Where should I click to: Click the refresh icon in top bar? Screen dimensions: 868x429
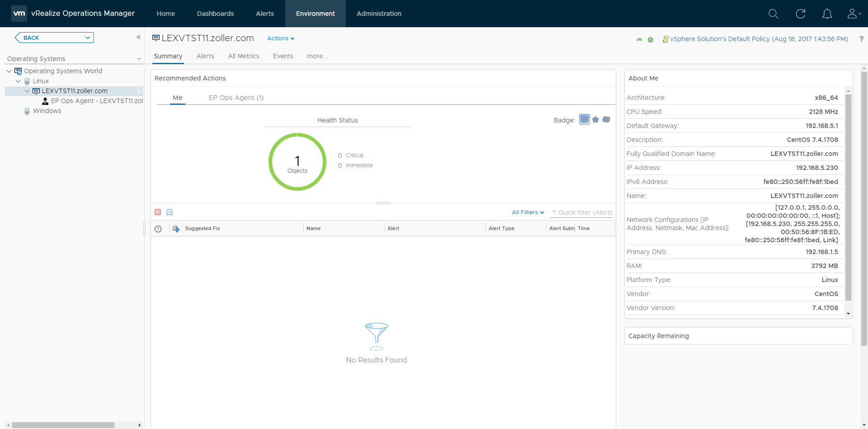[800, 14]
